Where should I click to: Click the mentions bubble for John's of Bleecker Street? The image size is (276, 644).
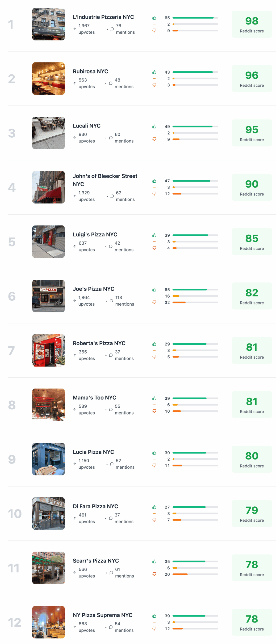pyautogui.click(x=112, y=196)
